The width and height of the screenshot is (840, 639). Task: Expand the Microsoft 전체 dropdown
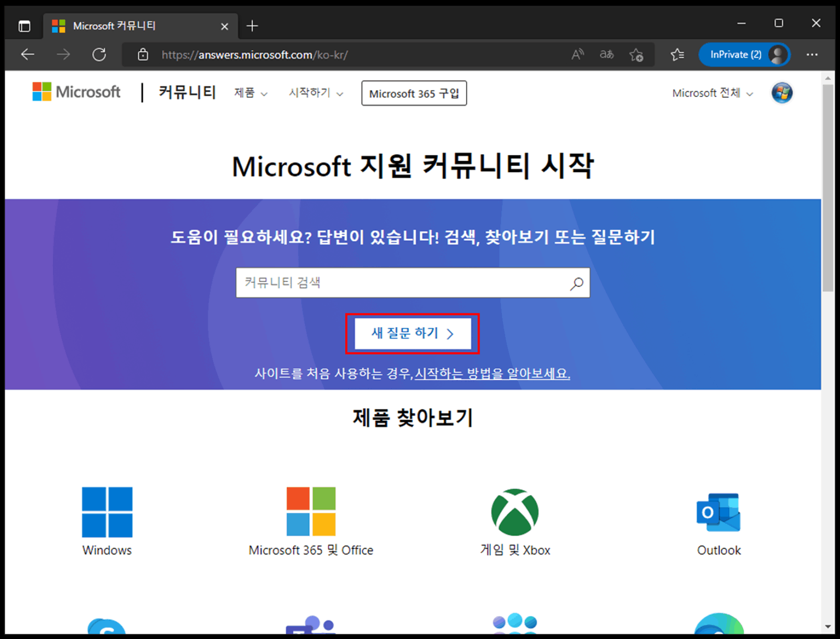pos(712,93)
